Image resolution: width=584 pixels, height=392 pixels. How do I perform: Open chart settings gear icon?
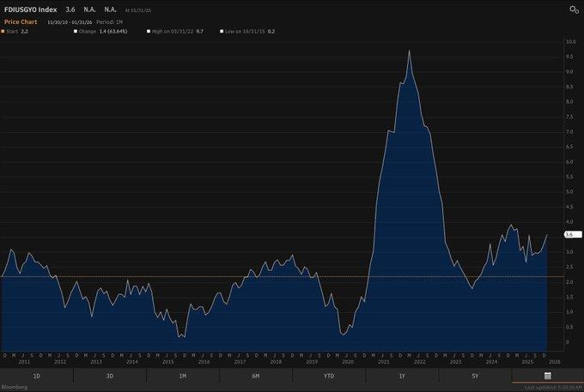[x=573, y=9]
